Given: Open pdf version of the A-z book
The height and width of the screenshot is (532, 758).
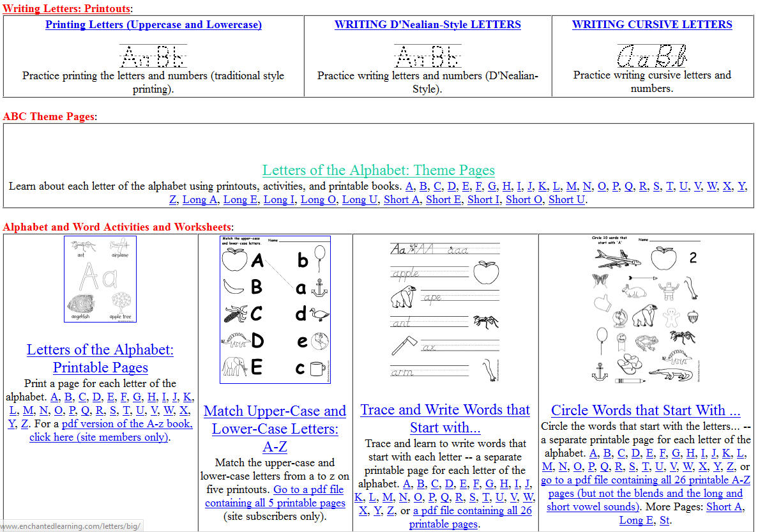Looking at the screenshot, I should [x=126, y=423].
